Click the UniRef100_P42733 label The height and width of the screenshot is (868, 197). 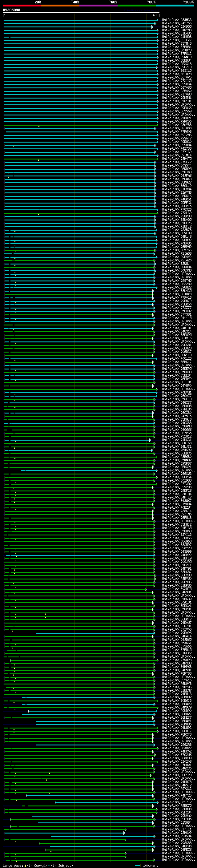click(x=177, y=149)
